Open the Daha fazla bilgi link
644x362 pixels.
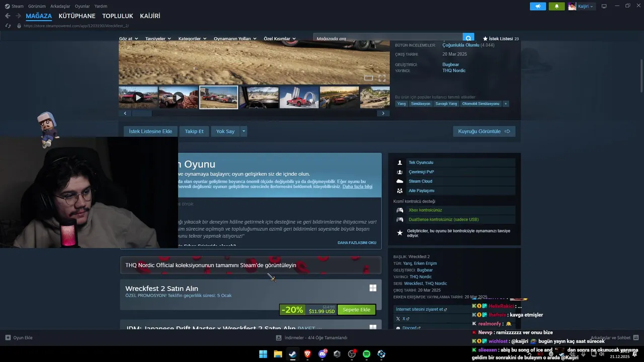pyautogui.click(x=357, y=187)
